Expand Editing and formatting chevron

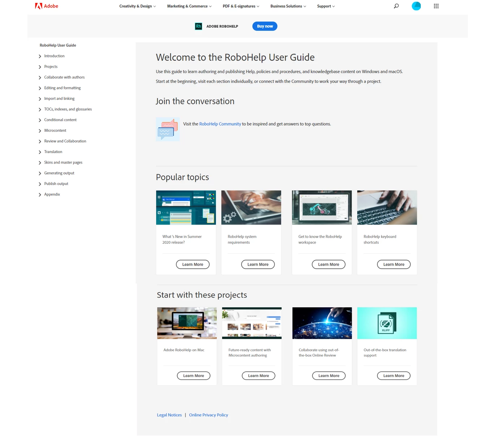click(40, 88)
